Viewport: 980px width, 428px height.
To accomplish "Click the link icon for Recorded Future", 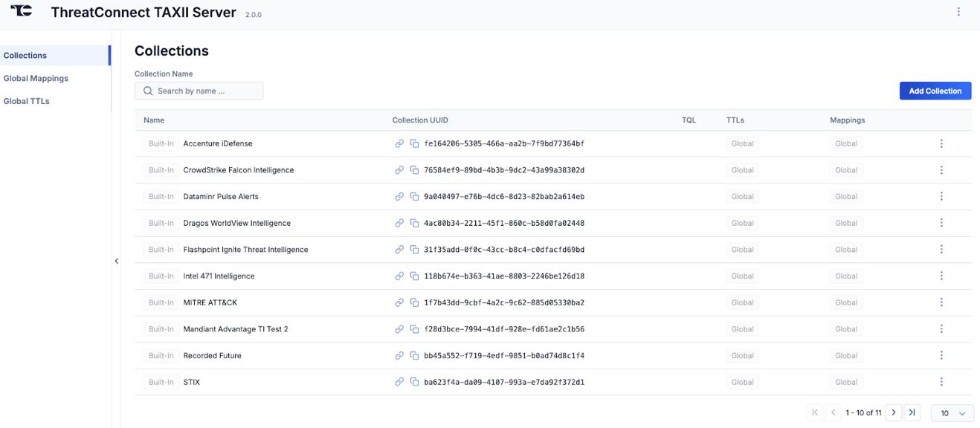I will [399, 355].
